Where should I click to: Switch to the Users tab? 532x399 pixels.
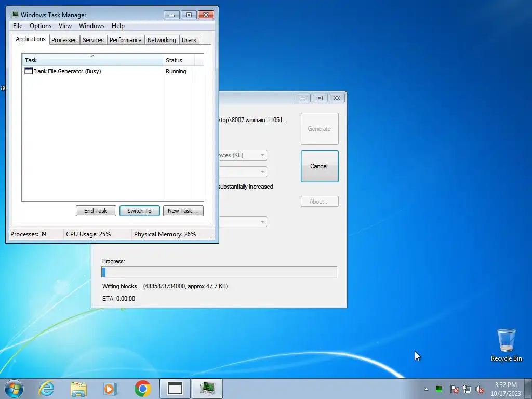tap(189, 40)
